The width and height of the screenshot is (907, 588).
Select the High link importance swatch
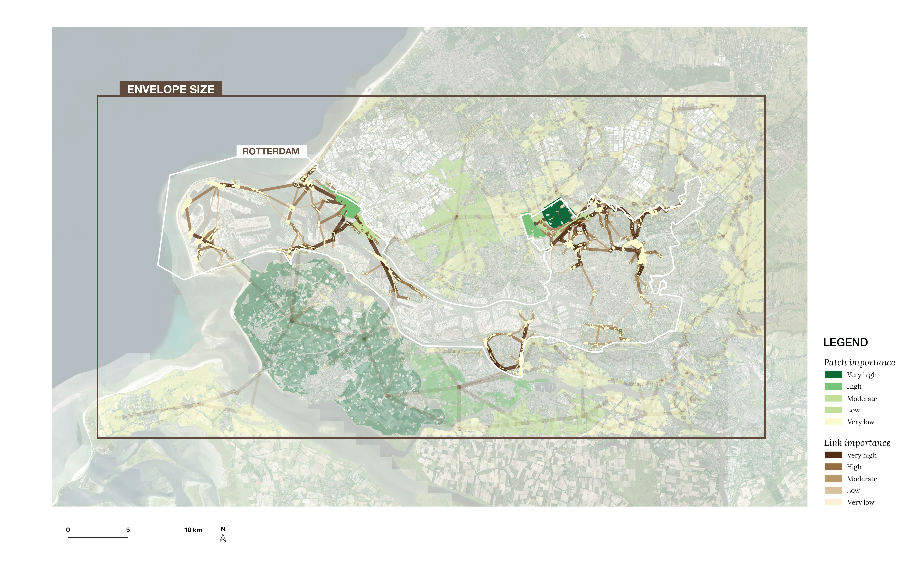(x=833, y=467)
